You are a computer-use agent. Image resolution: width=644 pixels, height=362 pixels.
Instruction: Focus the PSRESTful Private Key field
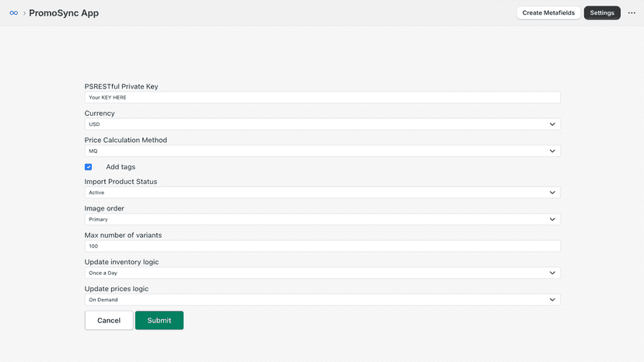pos(323,97)
